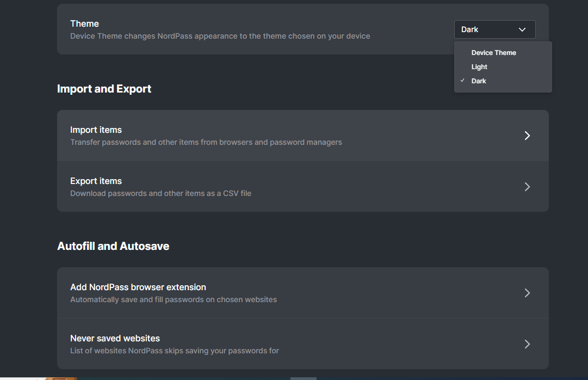Image resolution: width=588 pixels, height=380 pixels.
Task: Click chevron beside Add NordPass browser extension
Action: [527, 293]
